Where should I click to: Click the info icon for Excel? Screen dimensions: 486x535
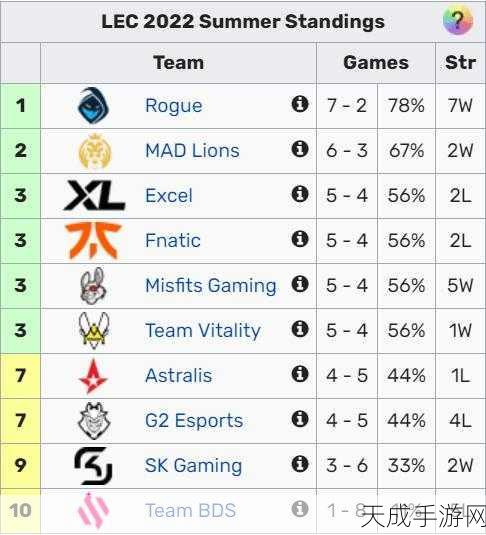click(300, 194)
